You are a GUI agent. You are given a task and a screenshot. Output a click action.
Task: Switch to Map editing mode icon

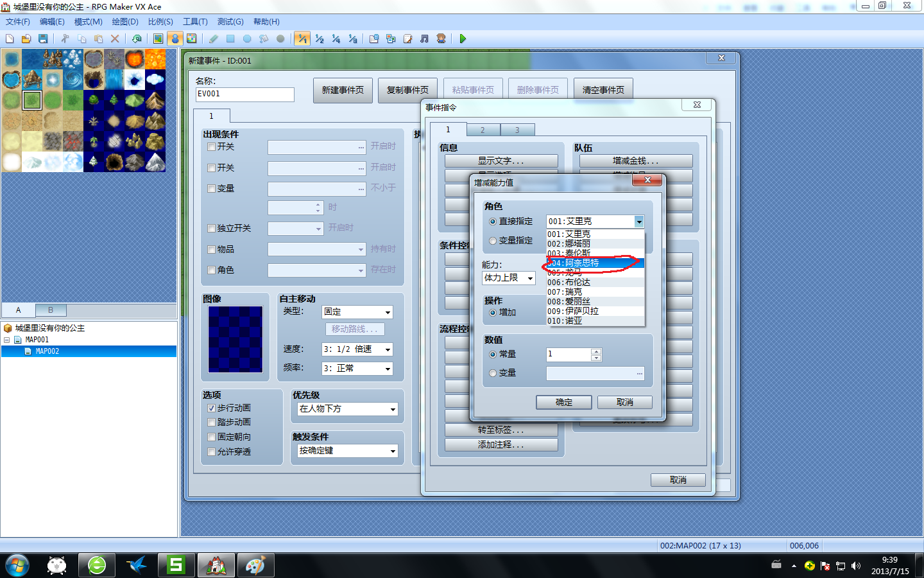[x=158, y=39]
